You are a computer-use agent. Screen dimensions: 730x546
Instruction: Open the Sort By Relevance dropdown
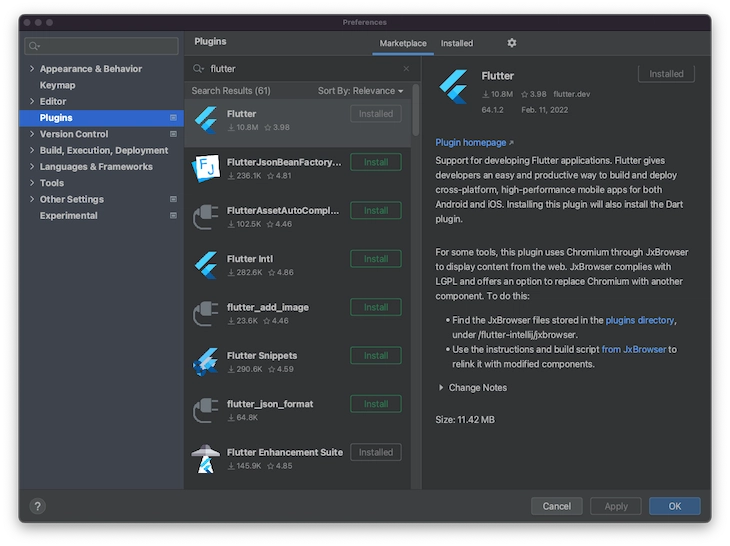click(360, 91)
